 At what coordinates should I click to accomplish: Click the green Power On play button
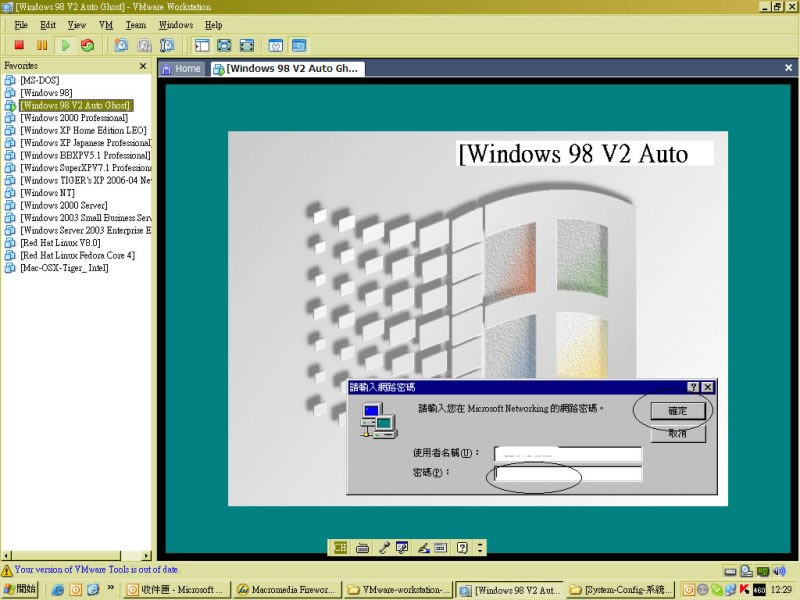pyautogui.click(x=66, y=45)
